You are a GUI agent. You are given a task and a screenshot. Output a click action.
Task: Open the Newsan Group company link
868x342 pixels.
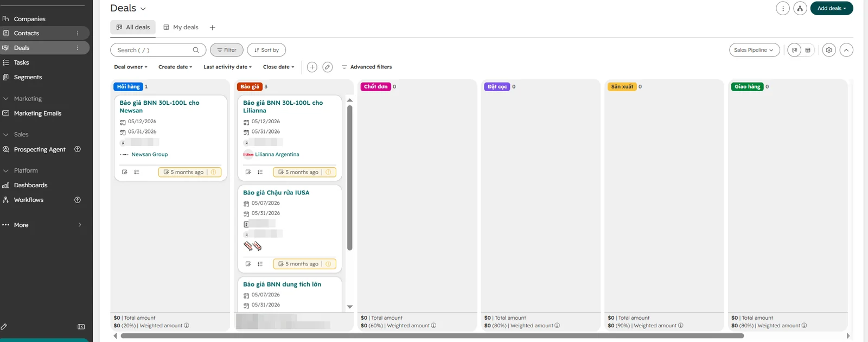click(150, 155)
